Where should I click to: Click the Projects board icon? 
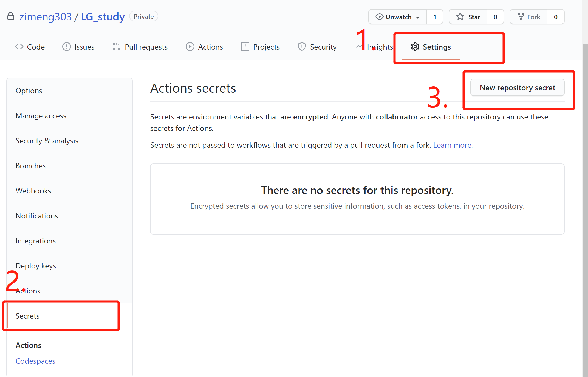pos(245,47)
